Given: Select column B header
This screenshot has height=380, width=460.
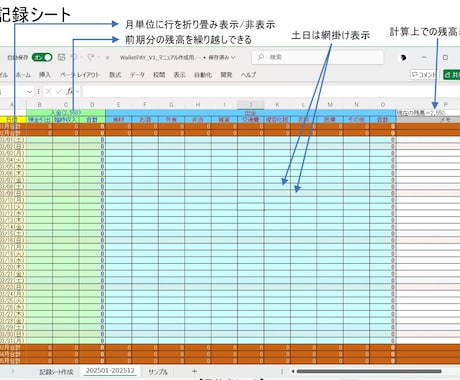Looking at the screenshot, I should coord(39,105).
